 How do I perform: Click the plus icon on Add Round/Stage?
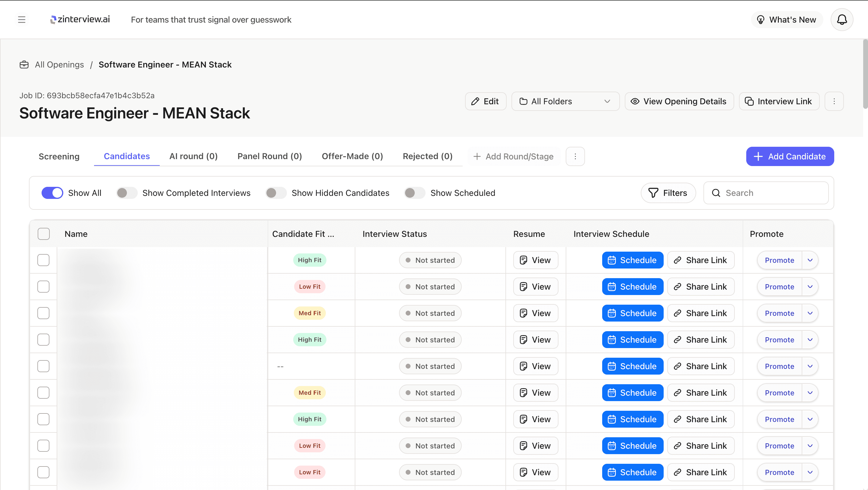pos(477,156)
